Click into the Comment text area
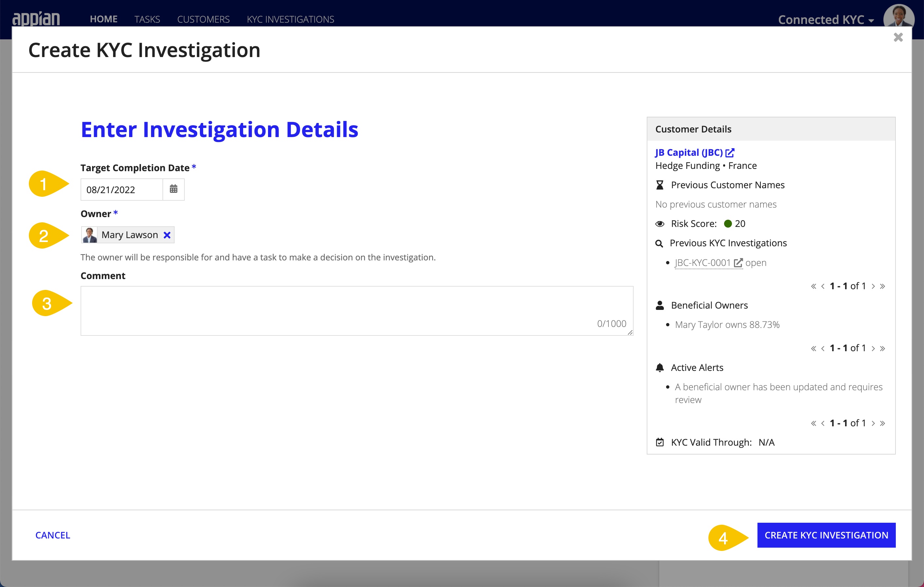 [x=357, y=311]
